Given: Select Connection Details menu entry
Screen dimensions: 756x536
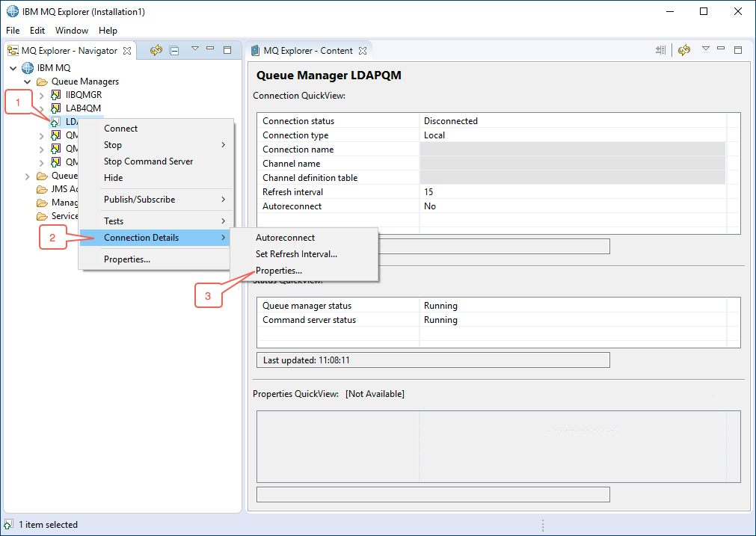Looking at the screenshot, I should (x=156, y=238).
